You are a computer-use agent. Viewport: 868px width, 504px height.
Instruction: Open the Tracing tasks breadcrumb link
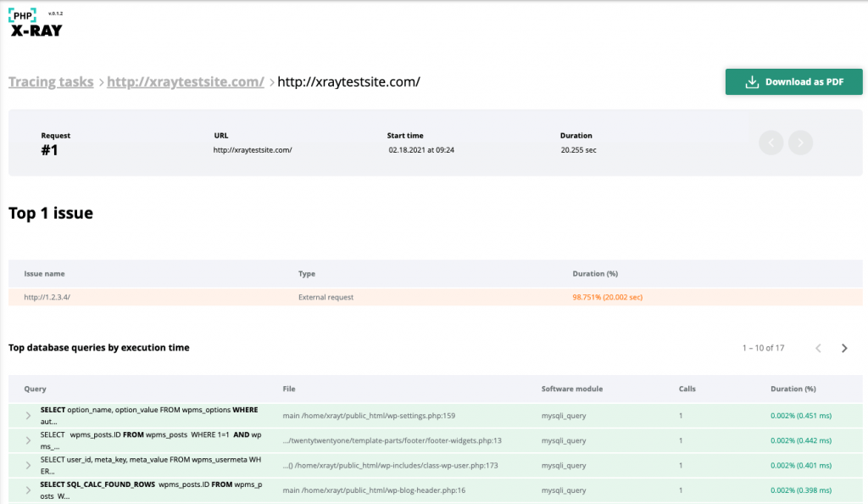pyautogui.click(x=51, y=81)
